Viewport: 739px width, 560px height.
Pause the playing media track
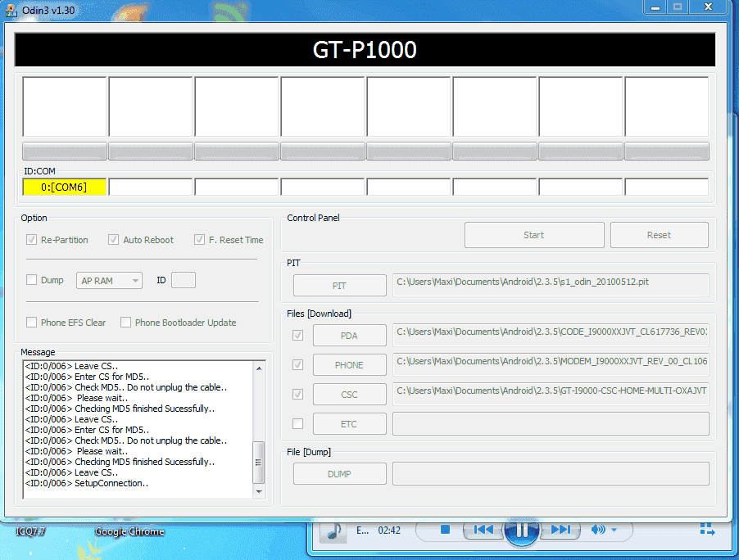coord(522,531)
